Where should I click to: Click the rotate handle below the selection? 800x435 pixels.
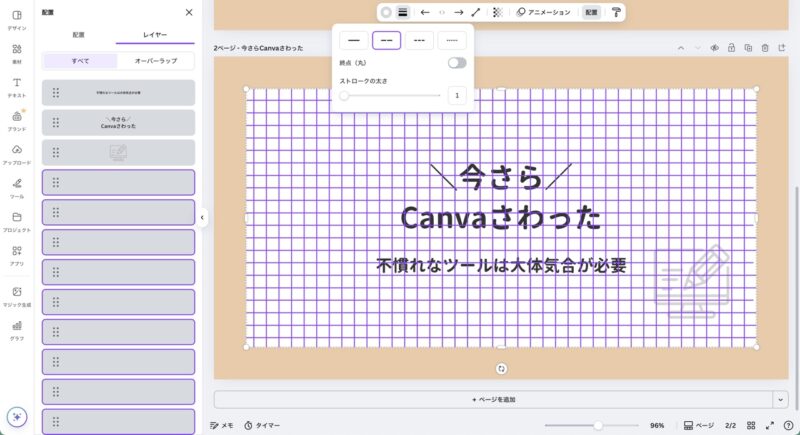pos(501,369)
